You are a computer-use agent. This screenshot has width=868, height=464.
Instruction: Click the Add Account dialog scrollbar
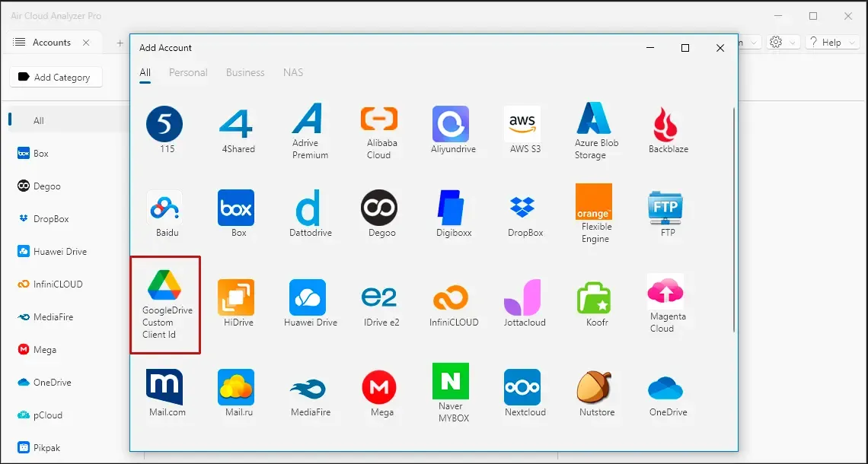734,220
